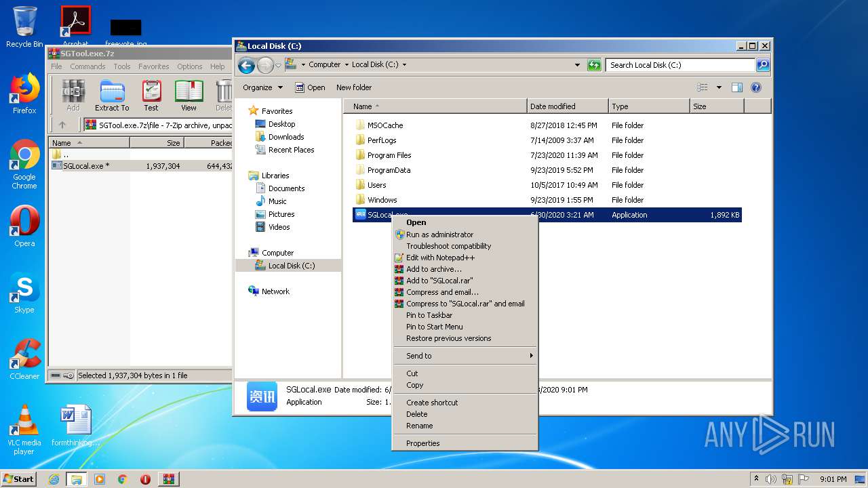Open the WinRAR Favorites menu
This screenshot has height=488, width=868.
point(154,66)
